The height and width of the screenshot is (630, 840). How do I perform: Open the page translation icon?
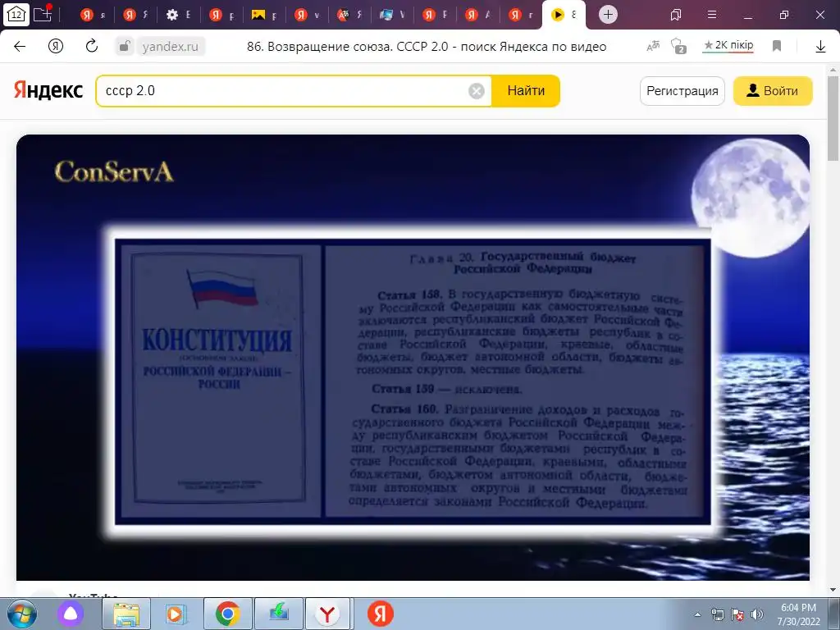point(652,47)
